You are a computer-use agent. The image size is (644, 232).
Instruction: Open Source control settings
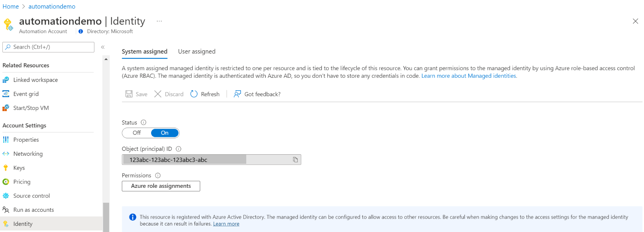point(32,196)
